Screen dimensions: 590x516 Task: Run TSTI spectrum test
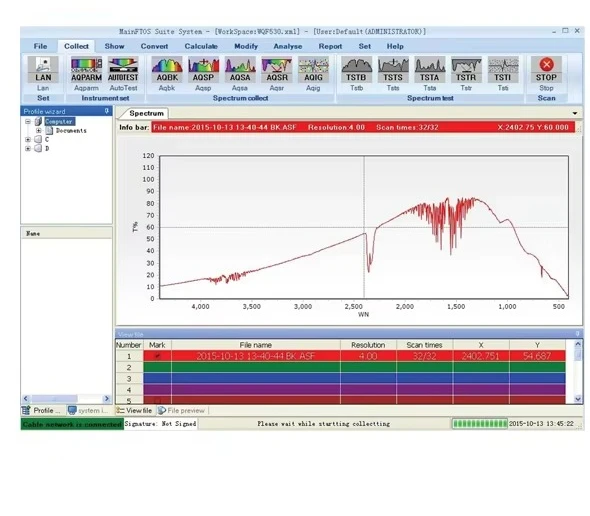click(x=503, y=69)
